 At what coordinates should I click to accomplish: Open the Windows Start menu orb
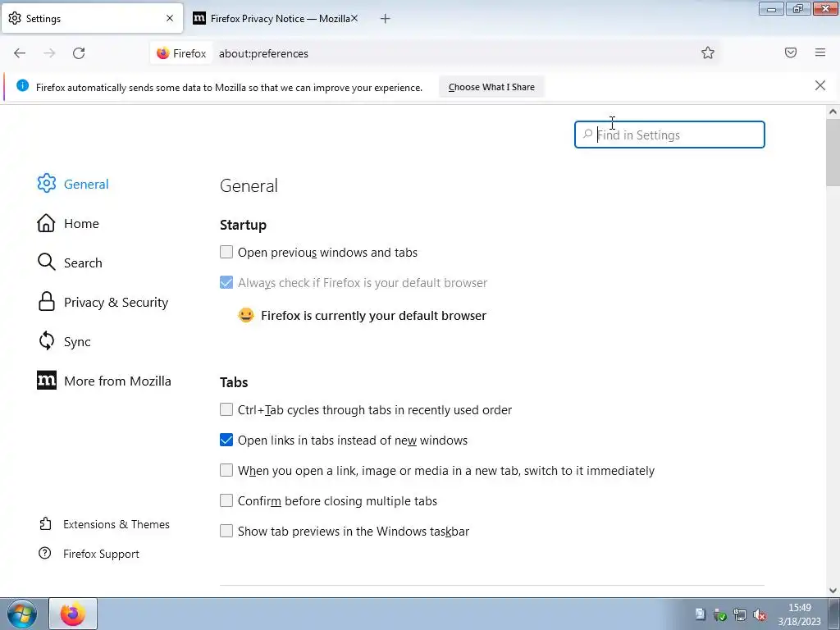tap(22, 614)
